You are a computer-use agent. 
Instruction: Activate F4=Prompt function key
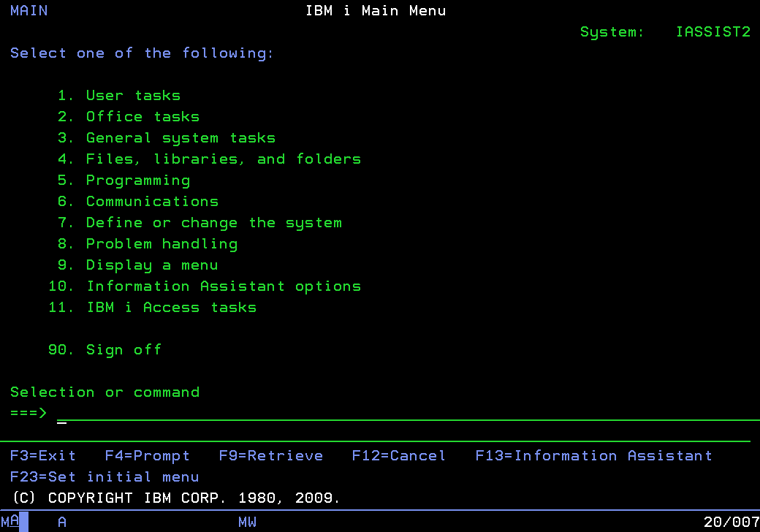tap(147, 455)
